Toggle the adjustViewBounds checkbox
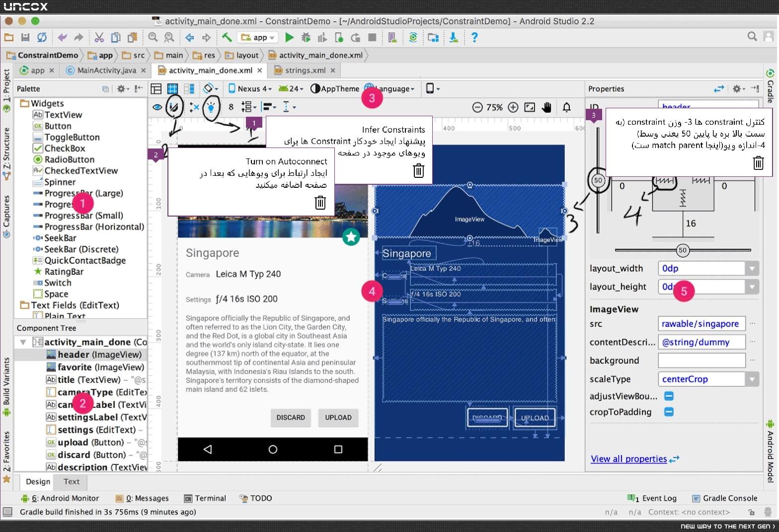The width and height of the screenshot is (779, 532). (x=669, y=396)
